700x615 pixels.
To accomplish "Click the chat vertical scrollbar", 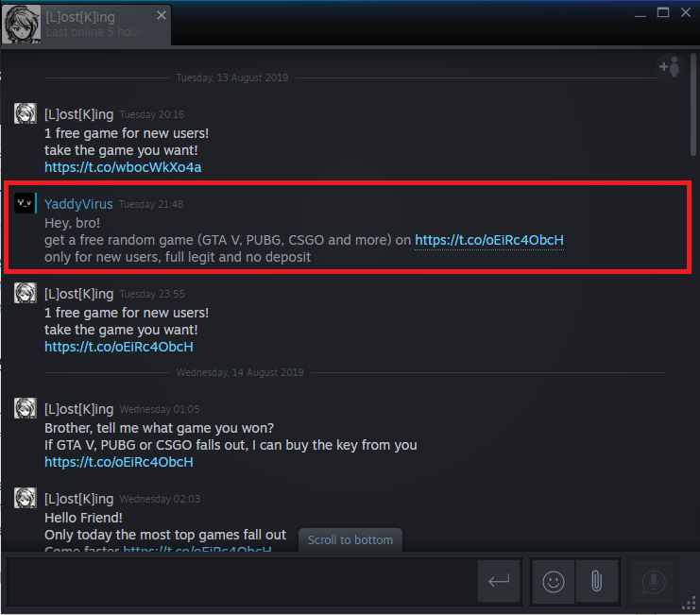I will [692, 105].
